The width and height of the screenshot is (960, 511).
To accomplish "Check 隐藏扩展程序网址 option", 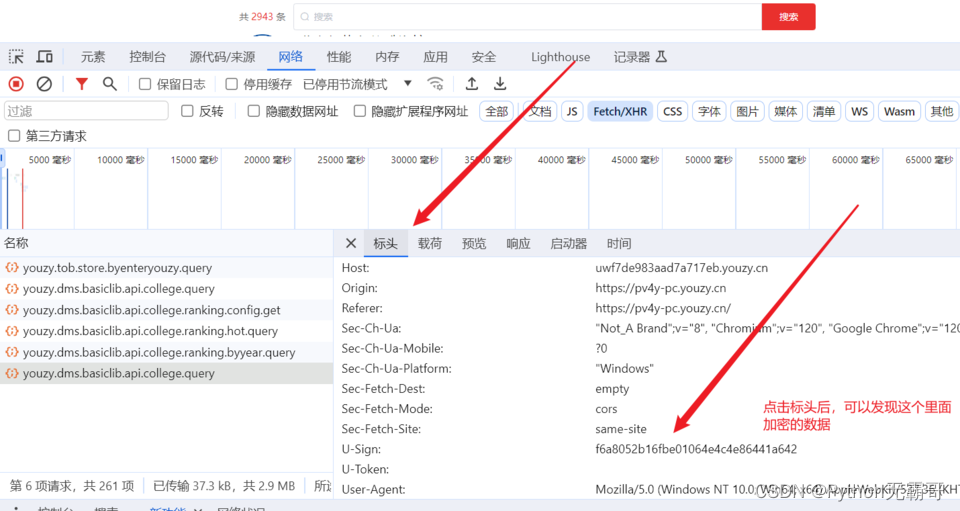I will pyautogui.click(x=360, y=111).
